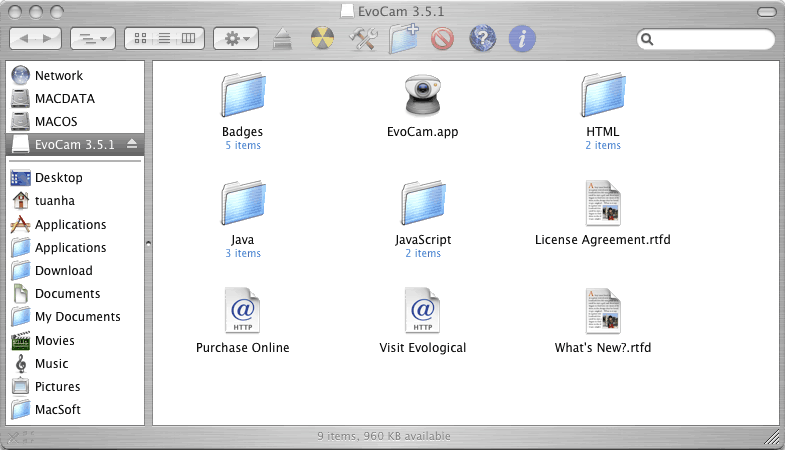Switch to column view
785x450 pixels.
point(189,39)
